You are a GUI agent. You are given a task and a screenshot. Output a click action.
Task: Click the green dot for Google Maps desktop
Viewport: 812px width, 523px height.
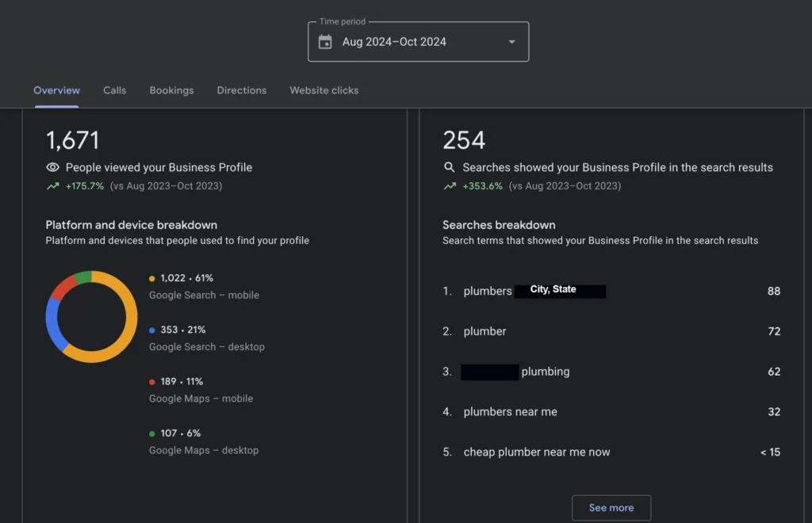151,433
